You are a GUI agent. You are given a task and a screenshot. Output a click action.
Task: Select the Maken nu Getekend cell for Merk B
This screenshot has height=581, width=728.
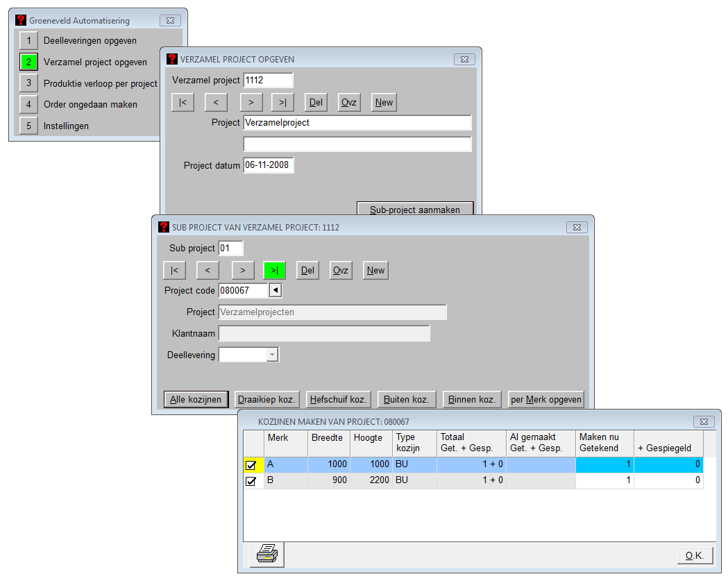(604, 480)
